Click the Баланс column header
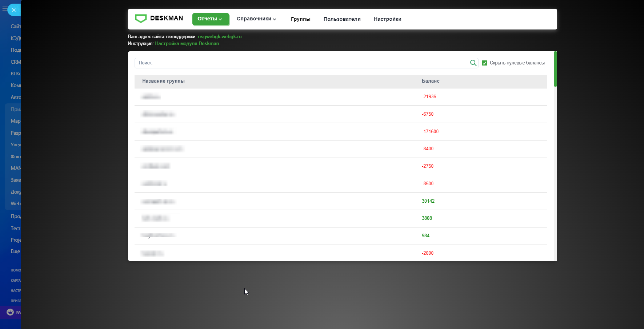 [431, 81]
